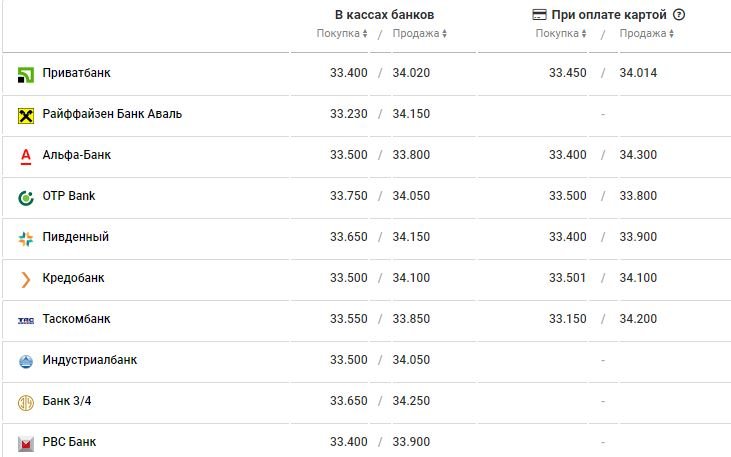The height and width of the screenshot is (457, 731).
Task: Sort by cash desk Покупка column
Action: (342, 34)
